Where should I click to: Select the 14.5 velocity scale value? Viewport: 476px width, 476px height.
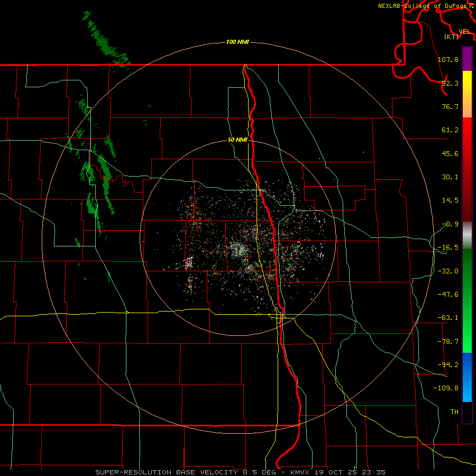pyautogui.click(x=450, y=200)
